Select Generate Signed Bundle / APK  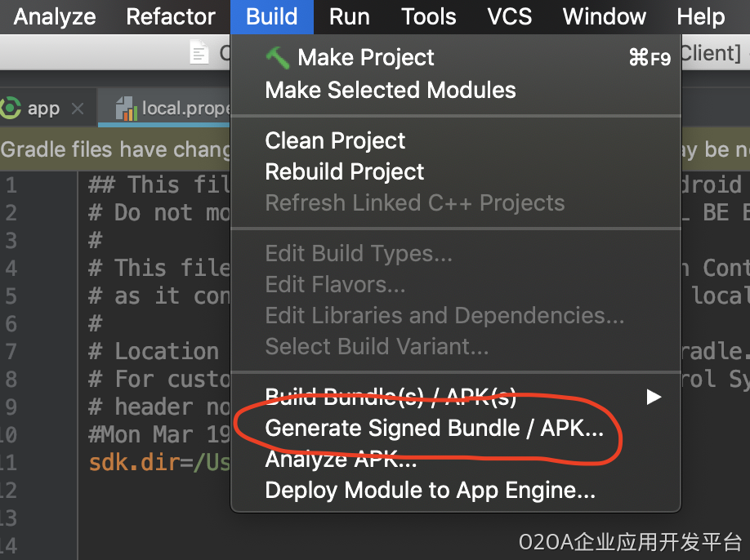434,429
